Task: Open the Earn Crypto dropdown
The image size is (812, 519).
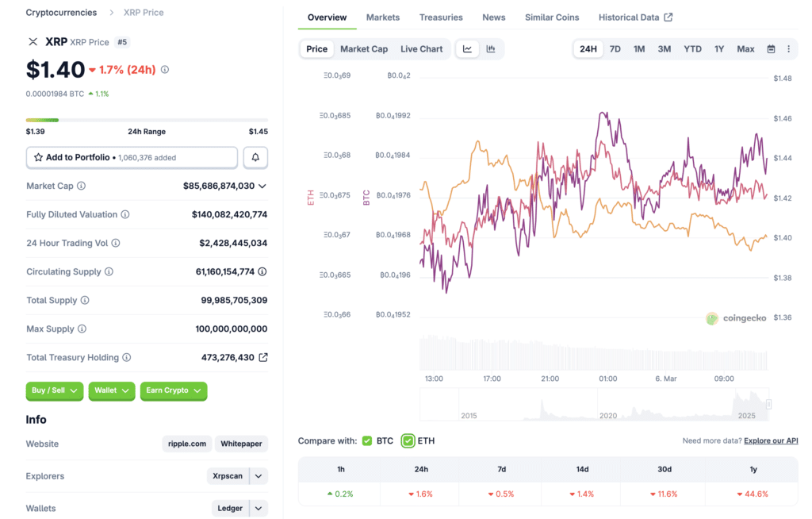Action: pyautogui.click(x=174, y=390)
